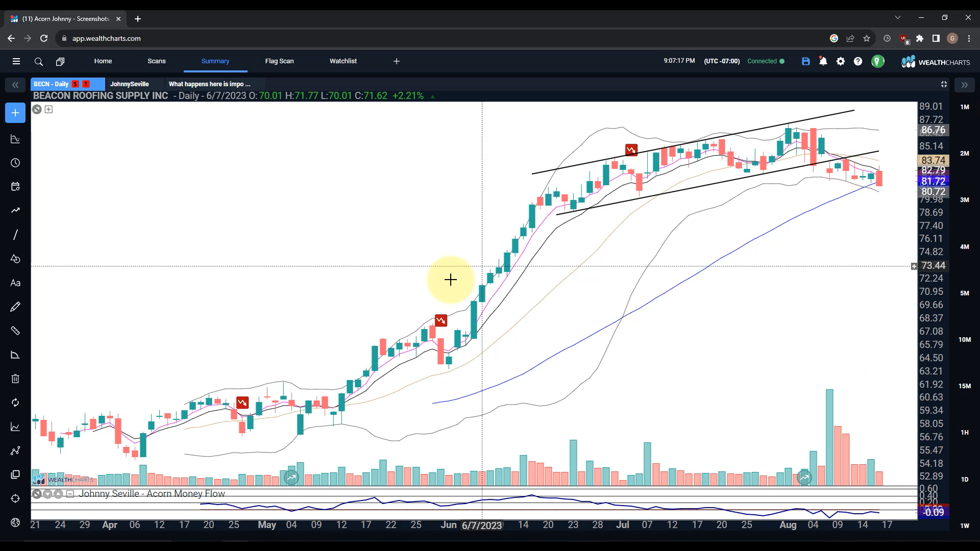This screenshot has height=551, width=980.
Task: Select the crosshair target tool
Action: pos(15,498)
